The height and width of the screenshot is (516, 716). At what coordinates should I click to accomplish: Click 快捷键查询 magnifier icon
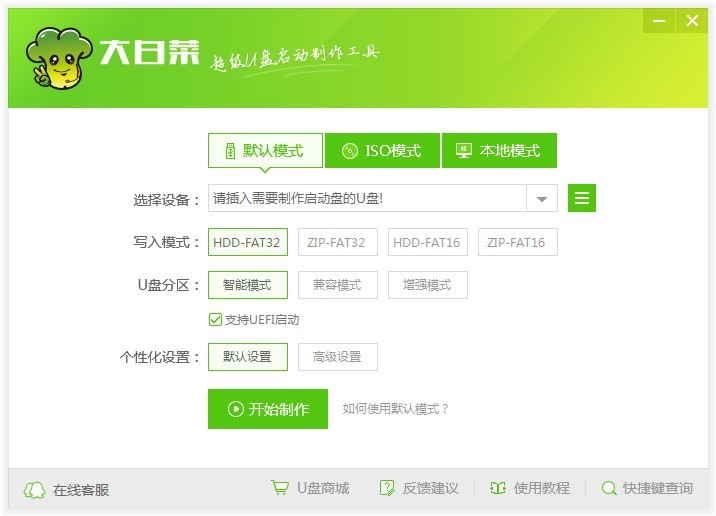[x=609, y=488]
